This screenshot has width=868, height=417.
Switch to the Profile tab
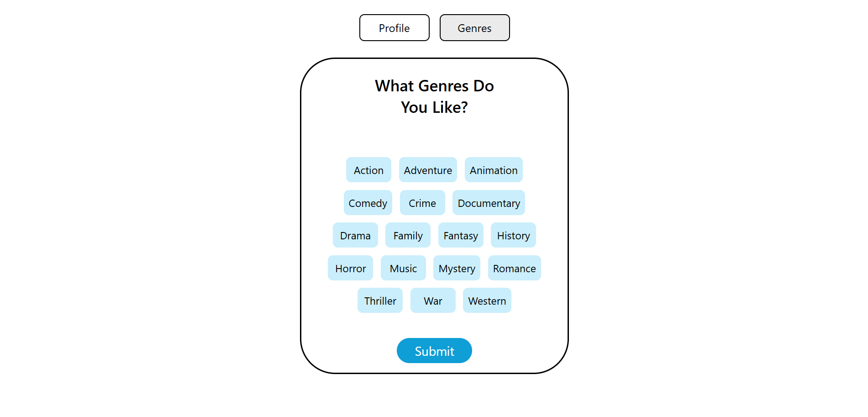tap(394, 28)
